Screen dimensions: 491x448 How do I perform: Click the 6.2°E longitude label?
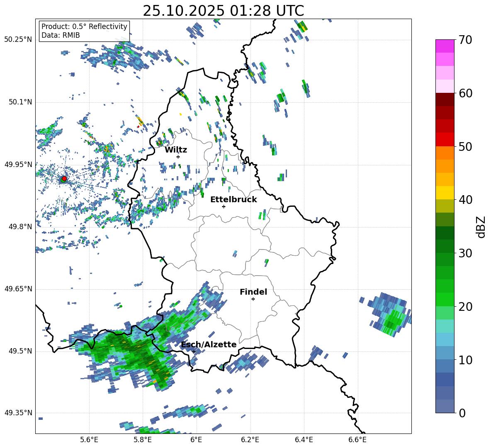click(x=250, y=440)
